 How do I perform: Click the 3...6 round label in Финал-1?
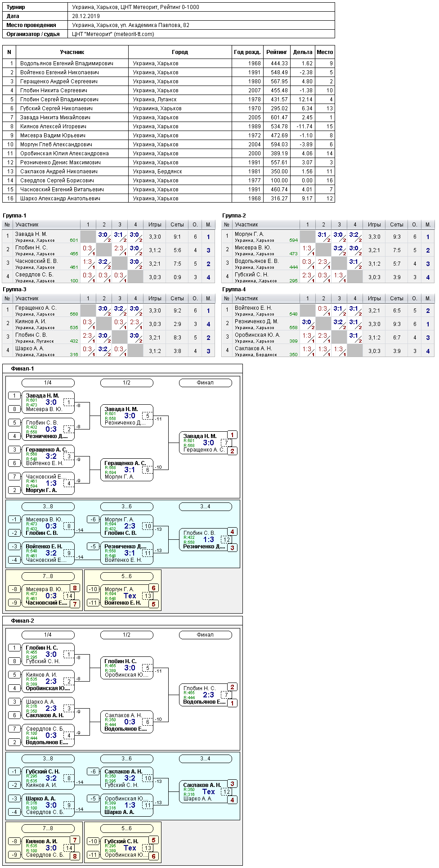pos(126,506)
